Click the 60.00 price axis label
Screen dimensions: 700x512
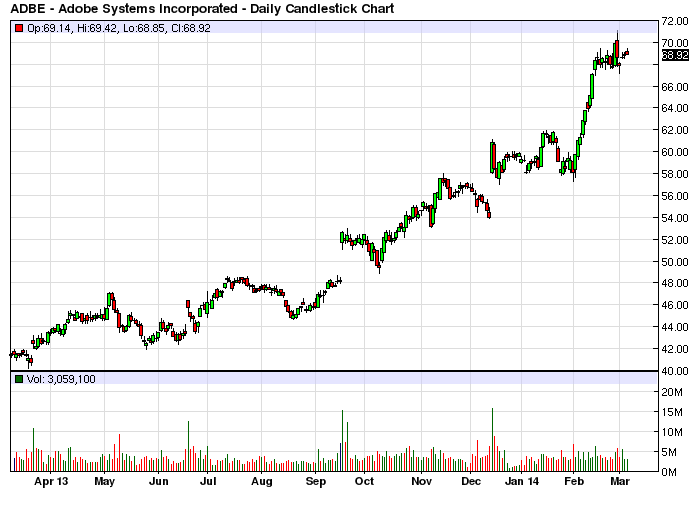675,152
